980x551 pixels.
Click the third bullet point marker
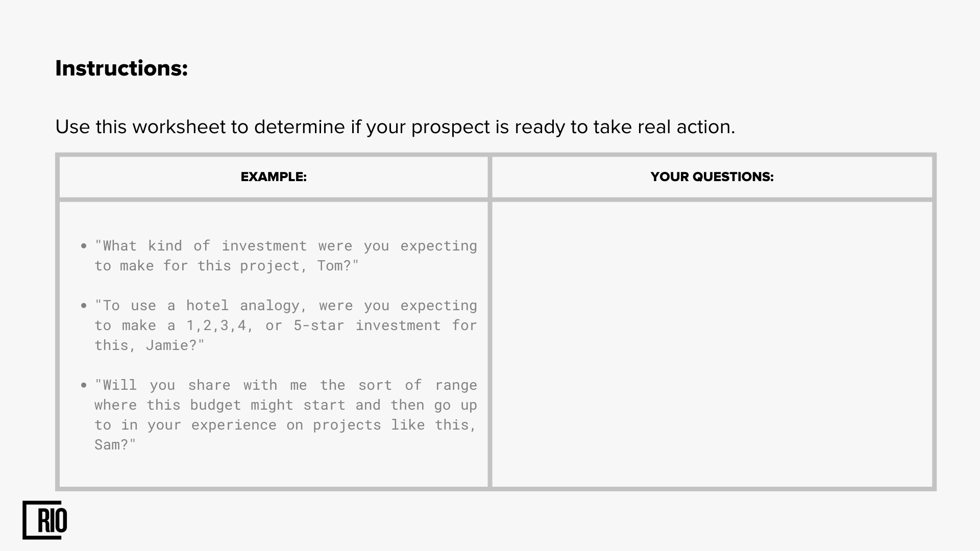(84, 386)
